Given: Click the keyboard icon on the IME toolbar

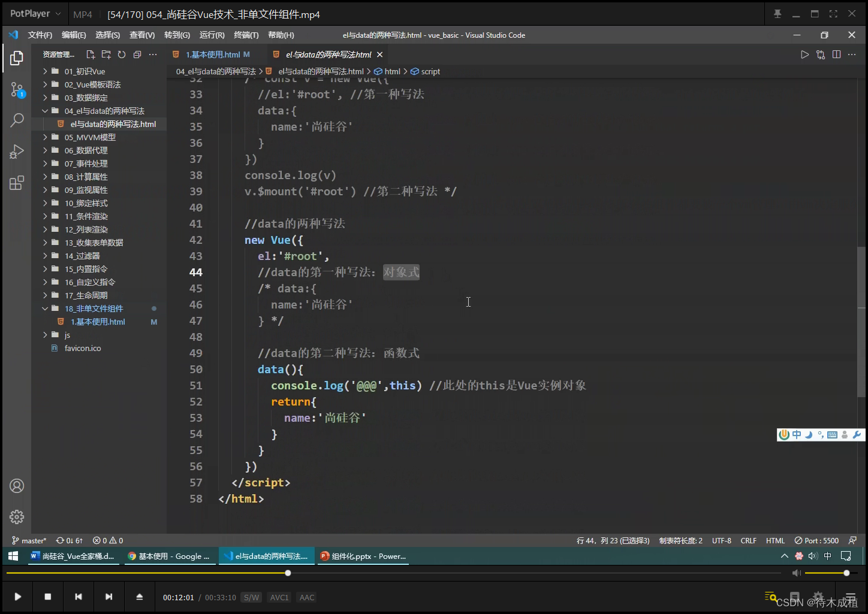Looking at the screenshot, I should click(832, 435).
